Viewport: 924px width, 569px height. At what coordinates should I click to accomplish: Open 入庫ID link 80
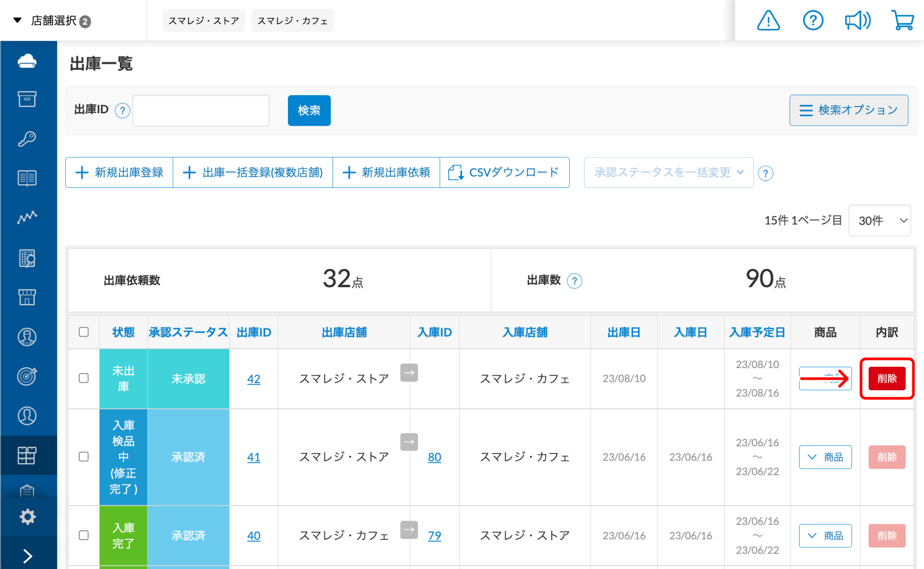point(434,457)
